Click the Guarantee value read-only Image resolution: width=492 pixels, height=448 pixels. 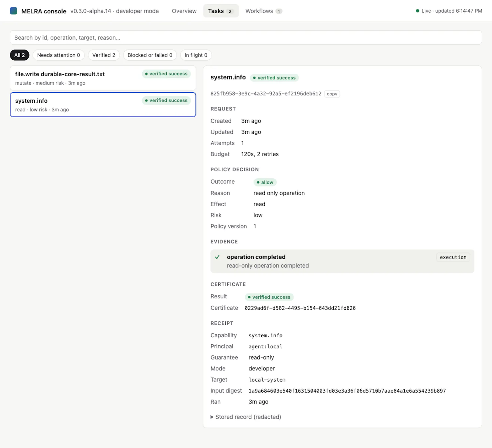[x=261, y=358]
